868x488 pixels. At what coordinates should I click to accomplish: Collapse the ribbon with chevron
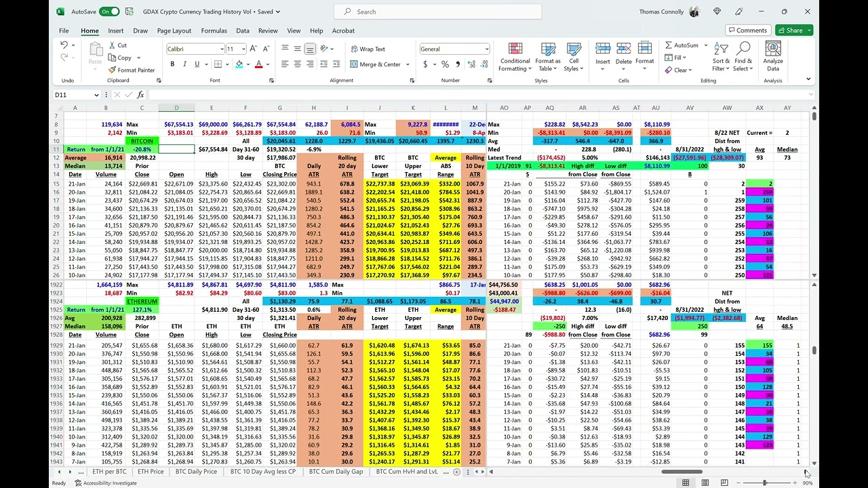point(808,79)
